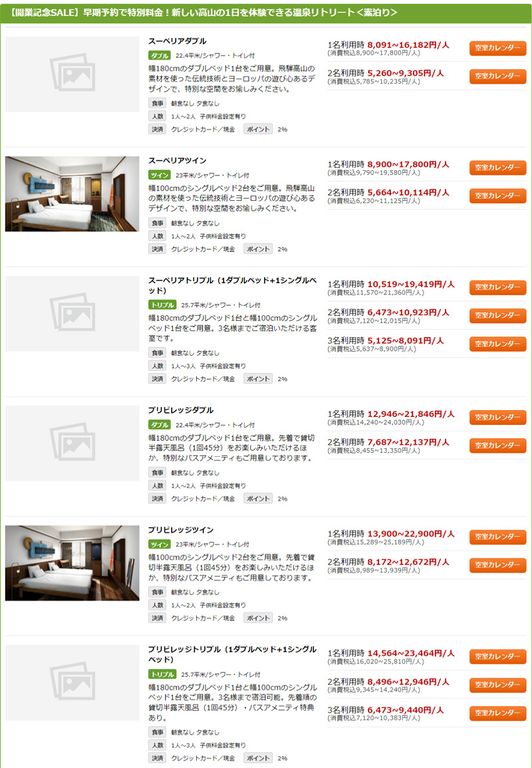Open vacancy calendar for Superior Twin 1-person rate

497,168
